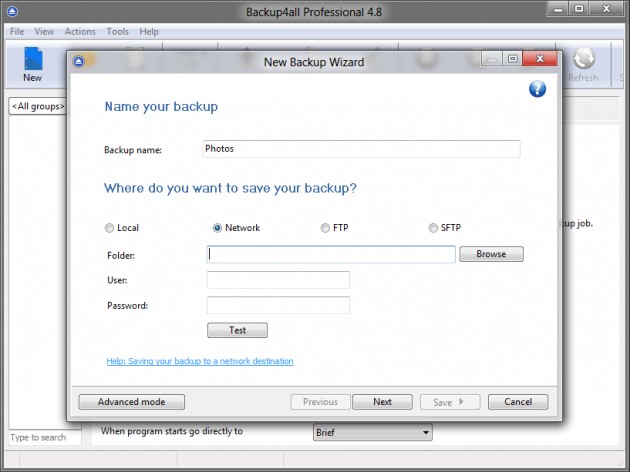Choose the FTP destination option
Viewport: 630px width, 472px height.
(x=326, y=228)
